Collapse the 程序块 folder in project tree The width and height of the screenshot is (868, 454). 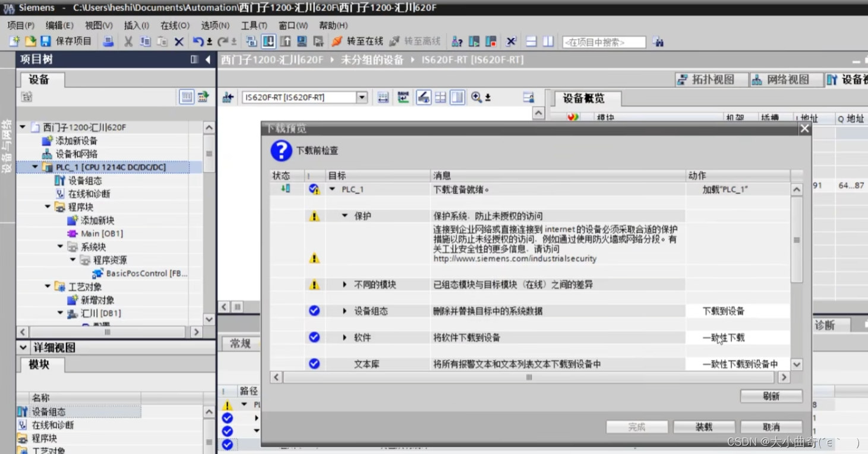[x=48, y=207]
